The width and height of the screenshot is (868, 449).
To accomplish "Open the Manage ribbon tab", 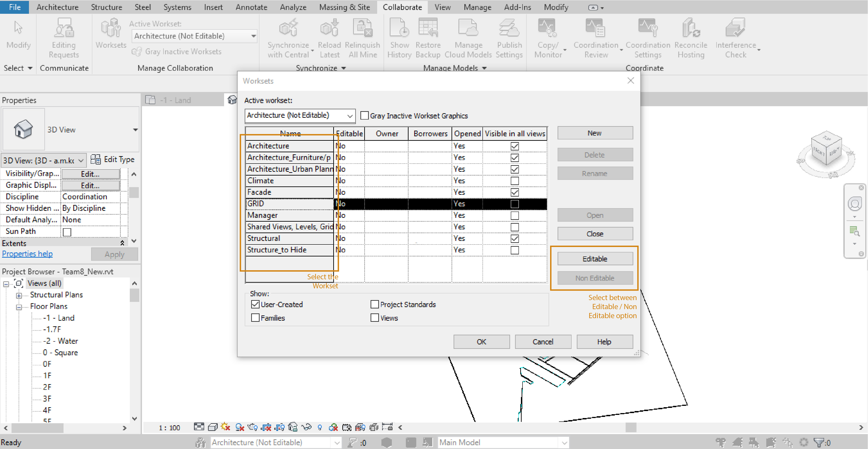I will point(477,7).
